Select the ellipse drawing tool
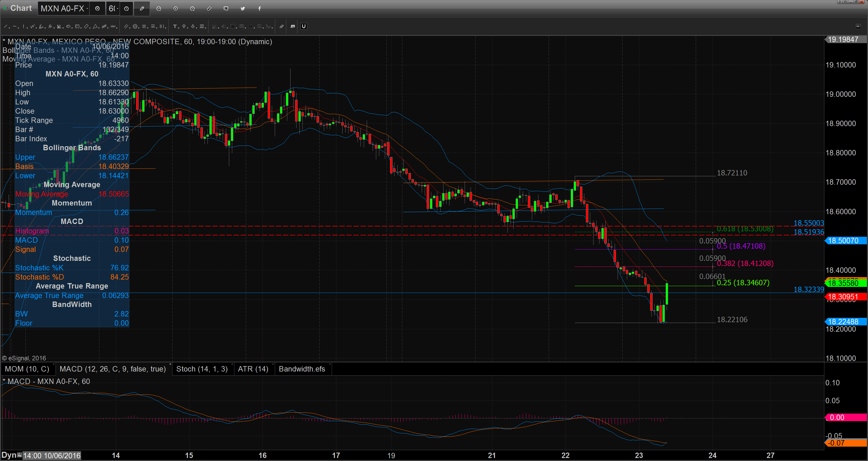The height and width of the screenshot is (461, 868). (68, 26)
